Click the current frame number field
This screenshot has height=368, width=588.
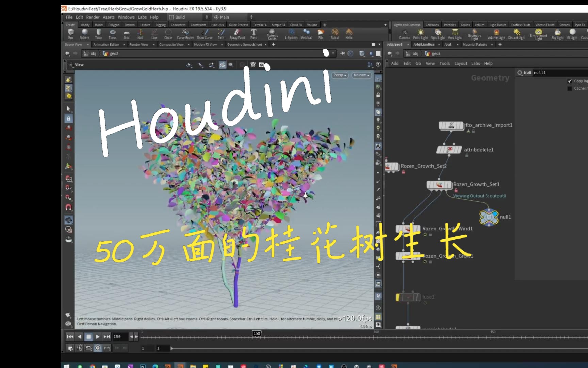click(x=120, y=337)
